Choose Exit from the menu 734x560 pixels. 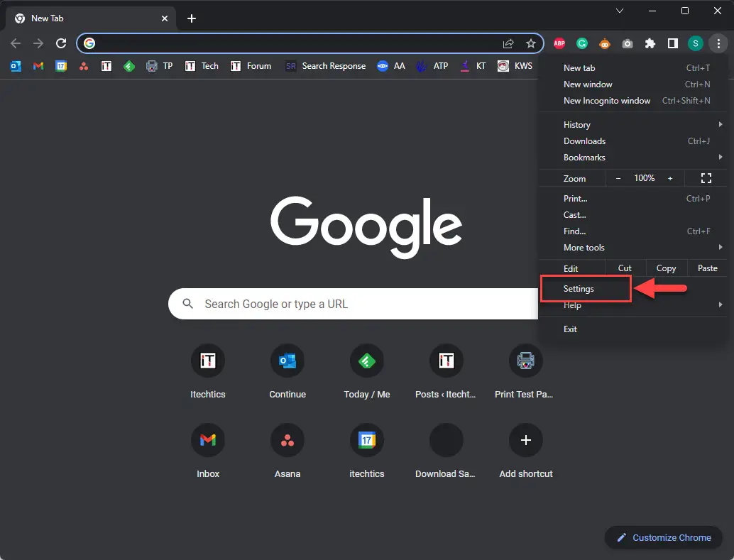tap(633, 329)
